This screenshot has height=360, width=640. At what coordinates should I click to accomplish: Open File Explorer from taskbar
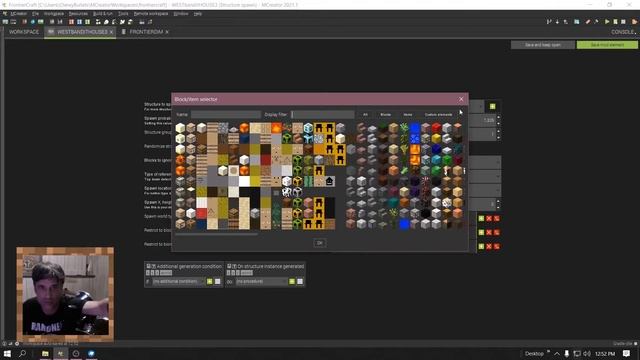point(45,353)
